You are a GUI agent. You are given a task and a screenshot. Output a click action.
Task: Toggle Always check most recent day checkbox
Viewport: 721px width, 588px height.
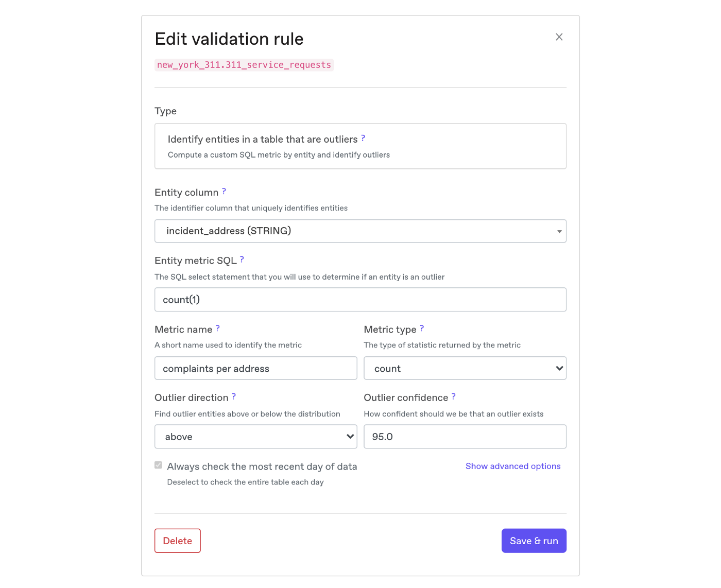point(159,465)
